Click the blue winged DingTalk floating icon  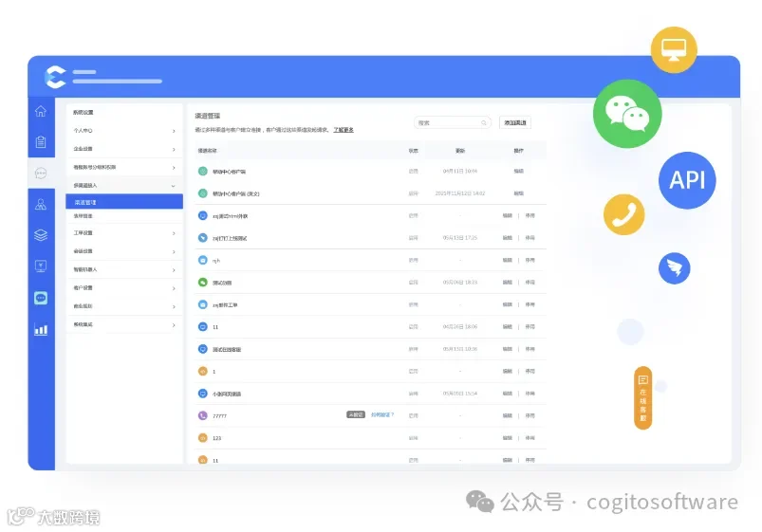pos(674,268)
